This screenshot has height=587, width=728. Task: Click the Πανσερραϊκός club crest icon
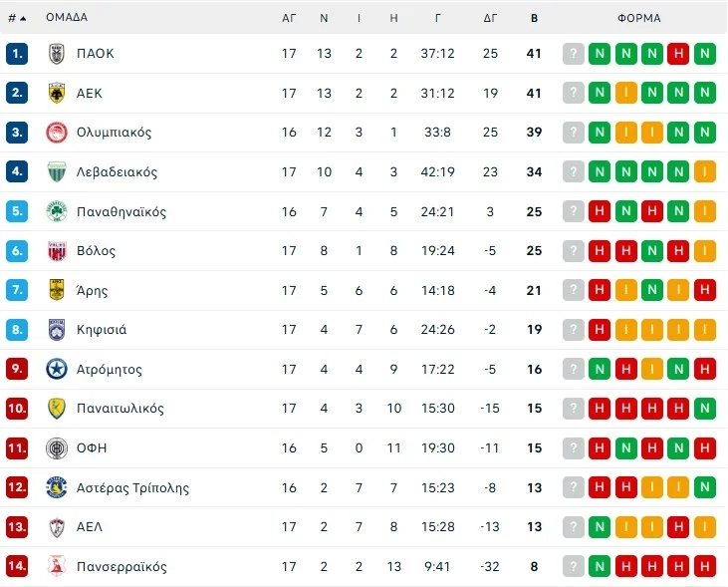click(56, 567)
